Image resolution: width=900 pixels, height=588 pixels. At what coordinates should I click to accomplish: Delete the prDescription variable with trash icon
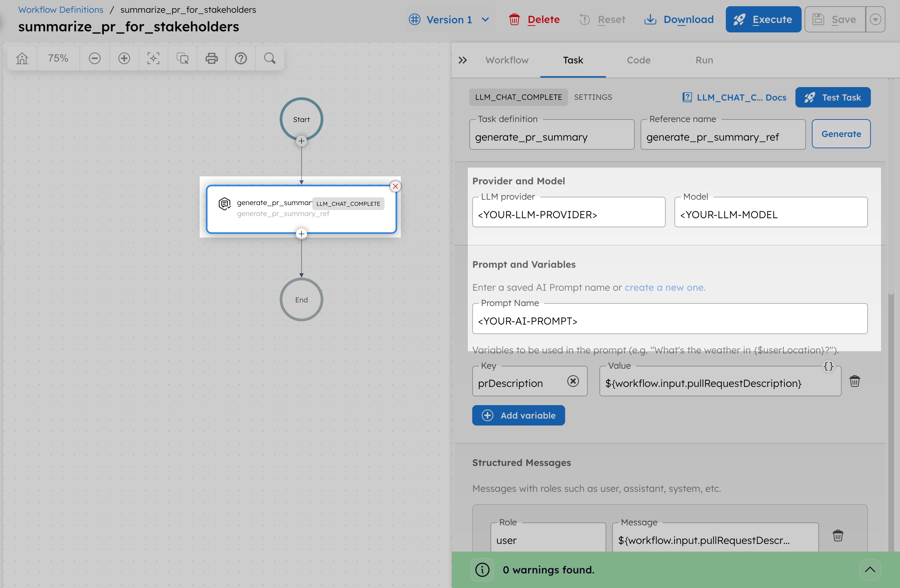[855, 381]
